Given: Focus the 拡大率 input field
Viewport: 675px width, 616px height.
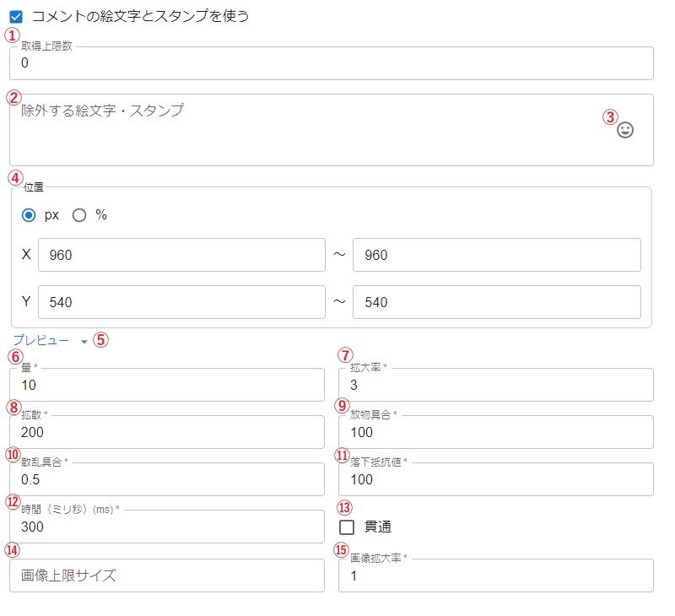Looking at the screenshot, I should [495, 385].
